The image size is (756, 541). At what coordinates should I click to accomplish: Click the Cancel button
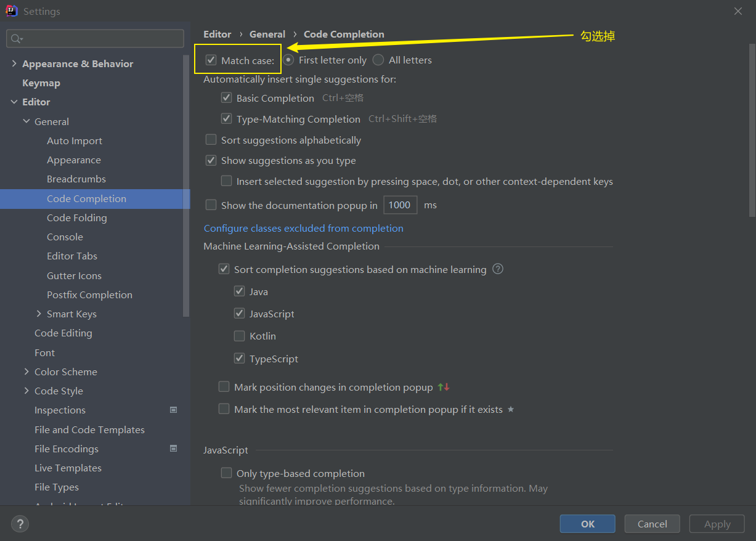point(652,524)
